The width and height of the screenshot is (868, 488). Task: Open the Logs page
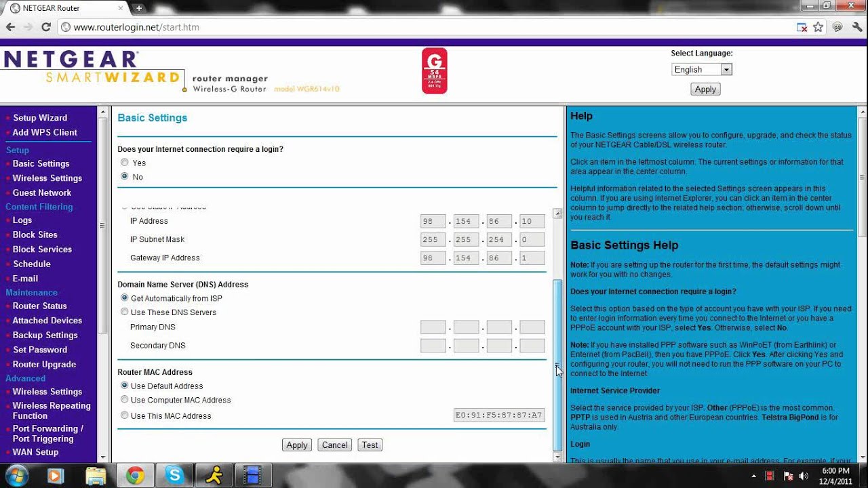pyautogui.click(x=22, y=220)
